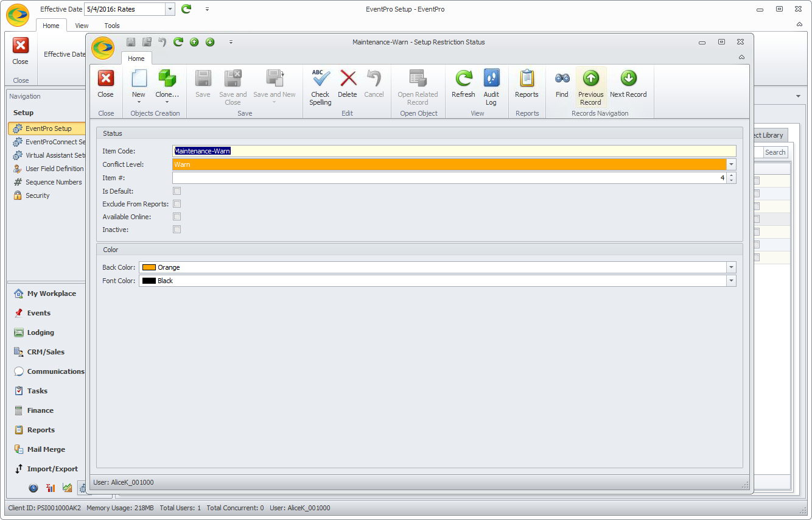Image resolution: width=812 pixels, height=520 pixels.
Task: Toggle the Exclude From Reports checkbox
Action: pos(177,204)
